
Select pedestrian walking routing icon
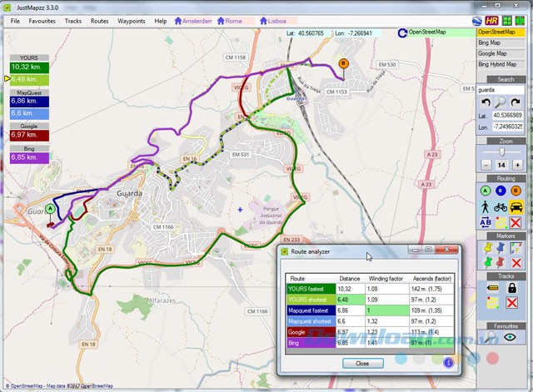click(x=484, y=207)
